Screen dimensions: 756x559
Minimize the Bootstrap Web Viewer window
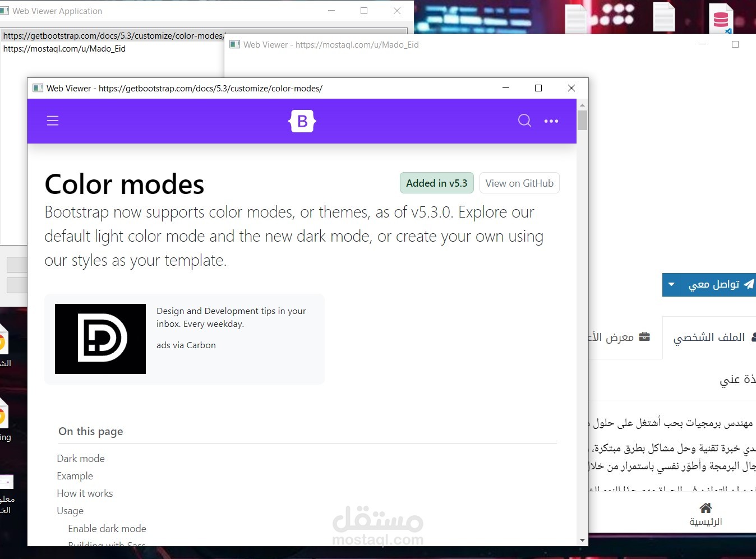pos(506,88)
